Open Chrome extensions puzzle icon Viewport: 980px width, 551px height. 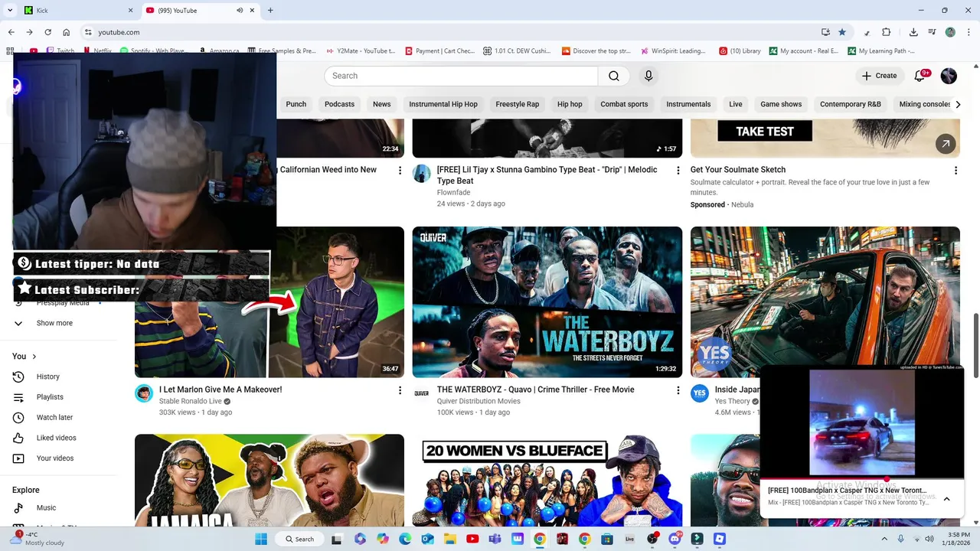pyautogui.click(x=887, y=32)
